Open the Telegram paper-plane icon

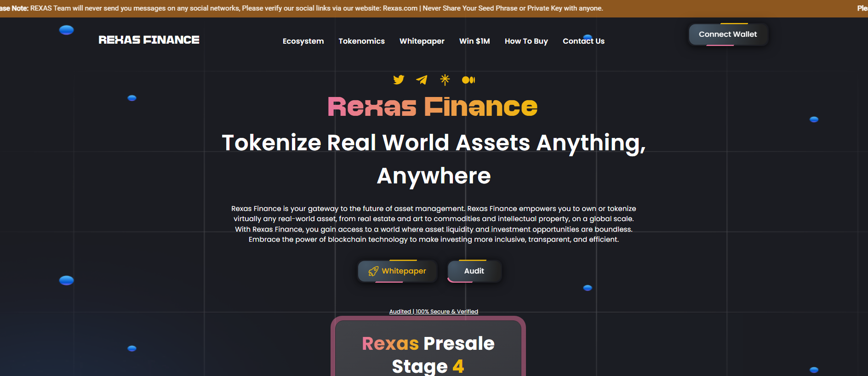point(422,80)
